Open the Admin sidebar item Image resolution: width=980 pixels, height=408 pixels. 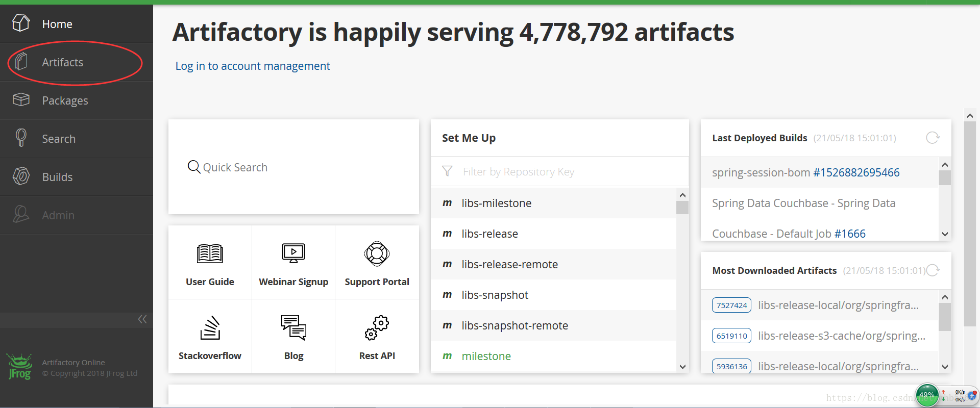[x=77, y=215]
